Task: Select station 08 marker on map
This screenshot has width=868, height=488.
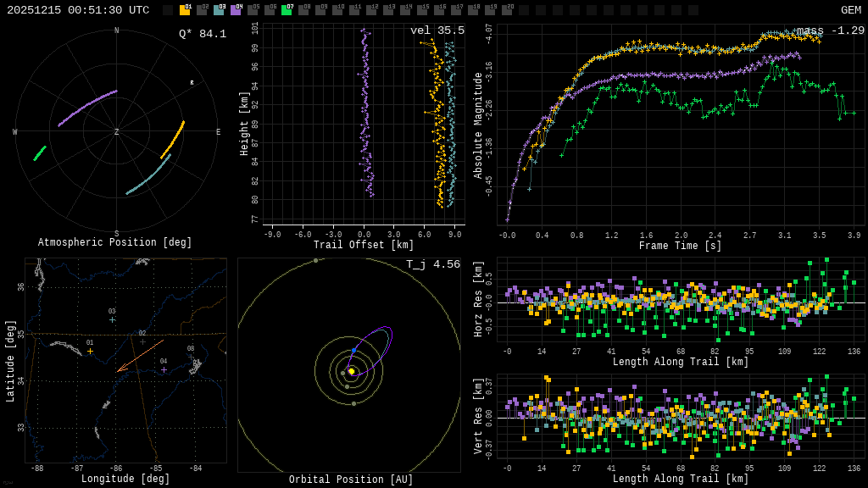Action: coord(191,357)
